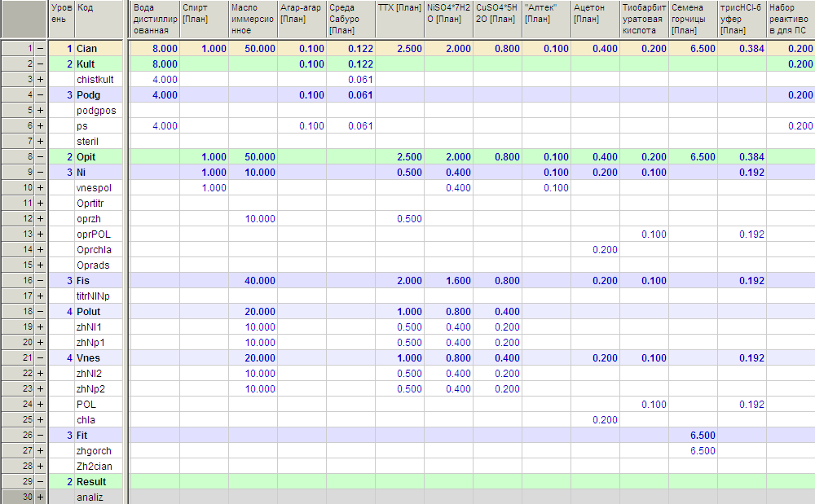Collapse the Vnes row 21 minus button
This screenshot has height=504, width=815.
[41, 357]
